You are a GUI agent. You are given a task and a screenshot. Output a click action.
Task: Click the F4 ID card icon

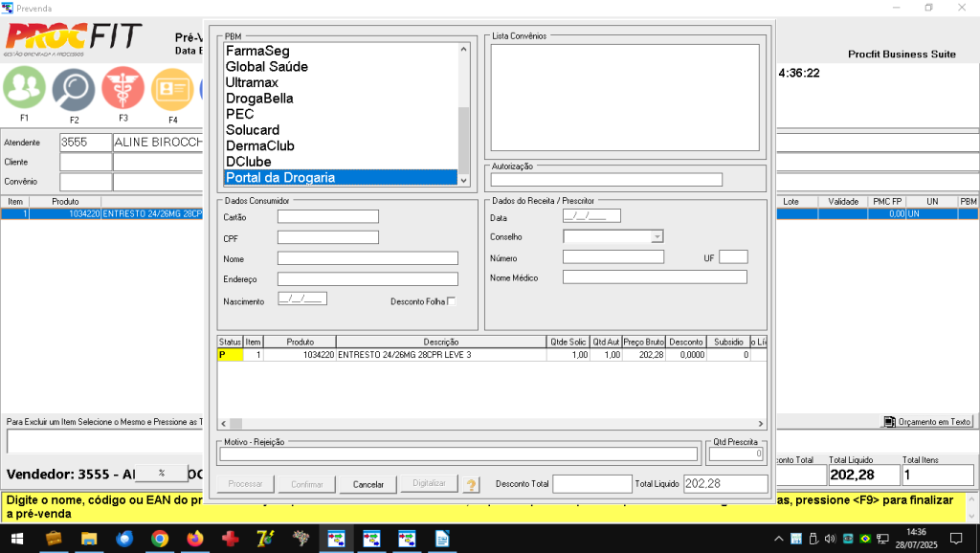(172, 90)
